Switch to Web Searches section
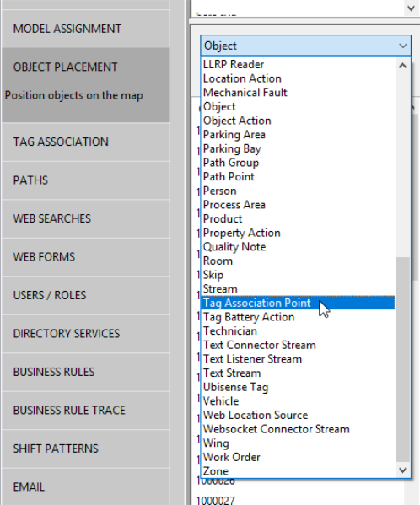 [85, 218]
